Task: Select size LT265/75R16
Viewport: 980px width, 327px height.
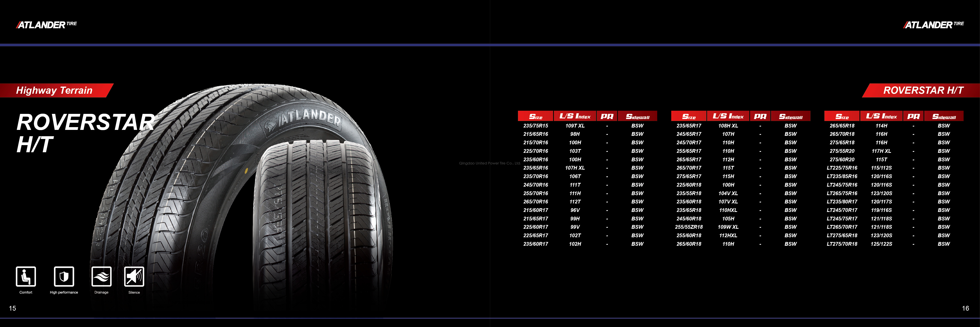Action: tap(842, 193)
